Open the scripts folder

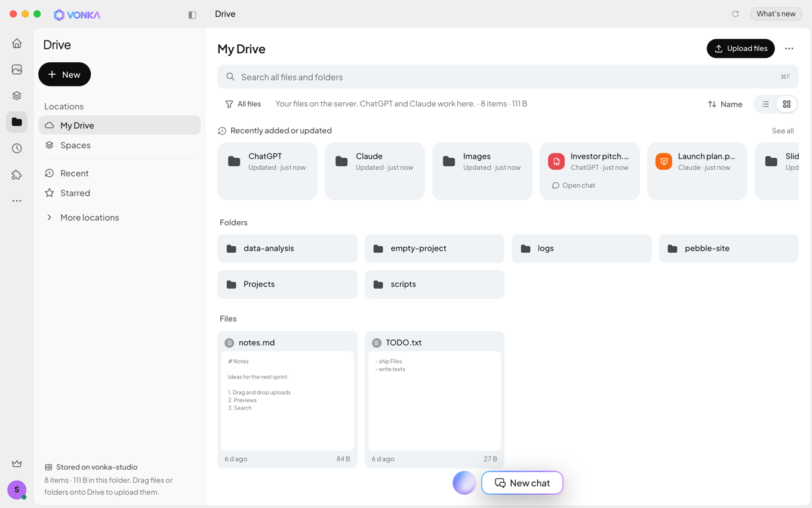click(435, 284)
